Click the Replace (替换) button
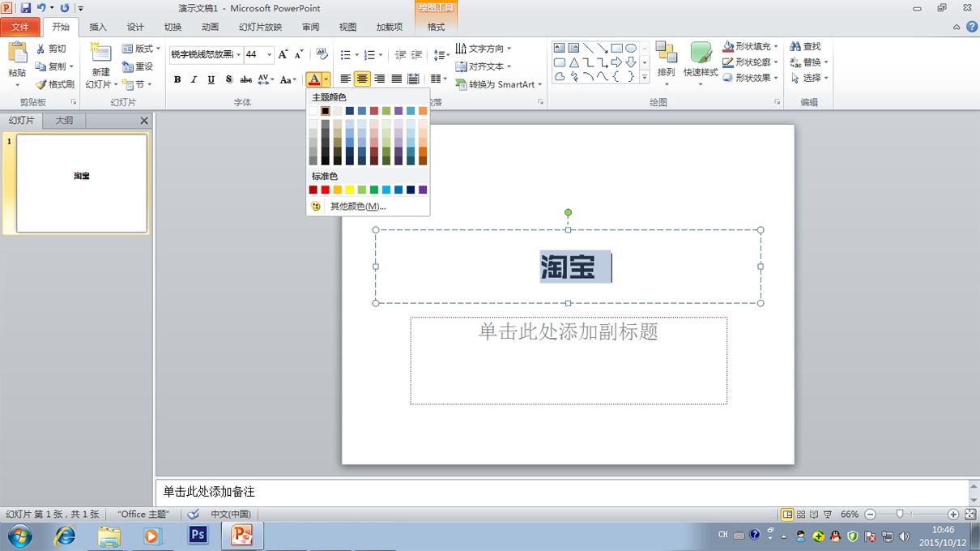980x551 pixels. click(x=808, y=62)
